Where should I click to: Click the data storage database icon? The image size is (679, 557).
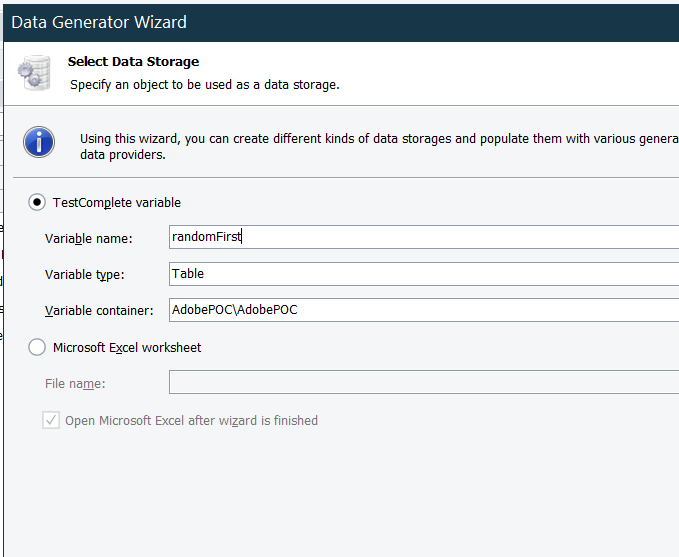[32, 73]
